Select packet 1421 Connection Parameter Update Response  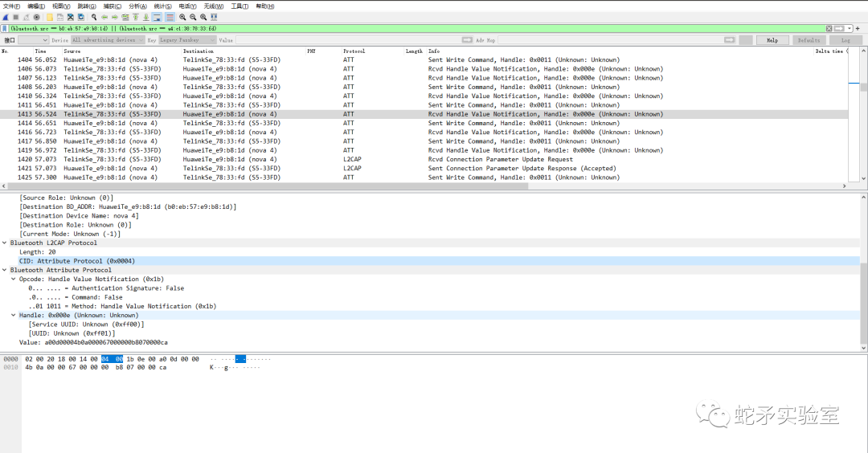424,168
